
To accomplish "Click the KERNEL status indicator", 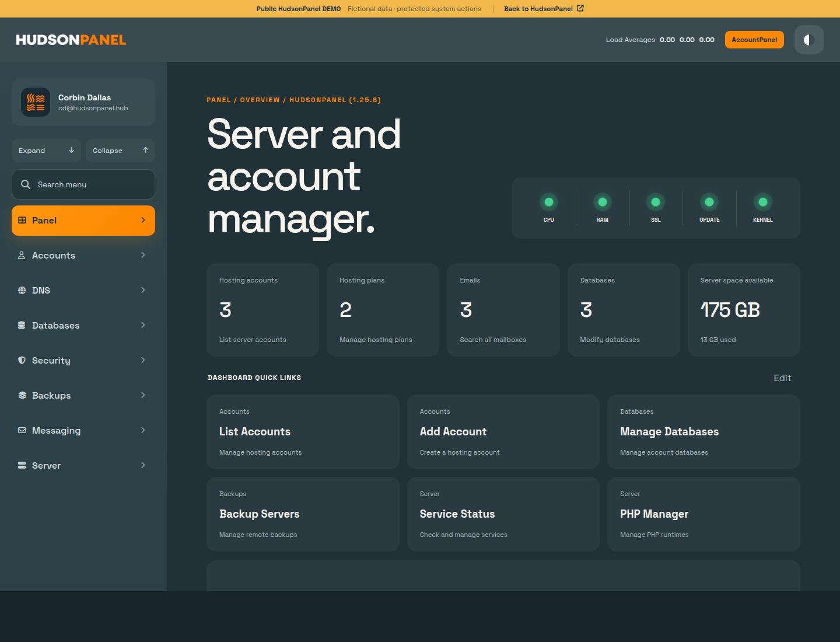I will point(763,202).
